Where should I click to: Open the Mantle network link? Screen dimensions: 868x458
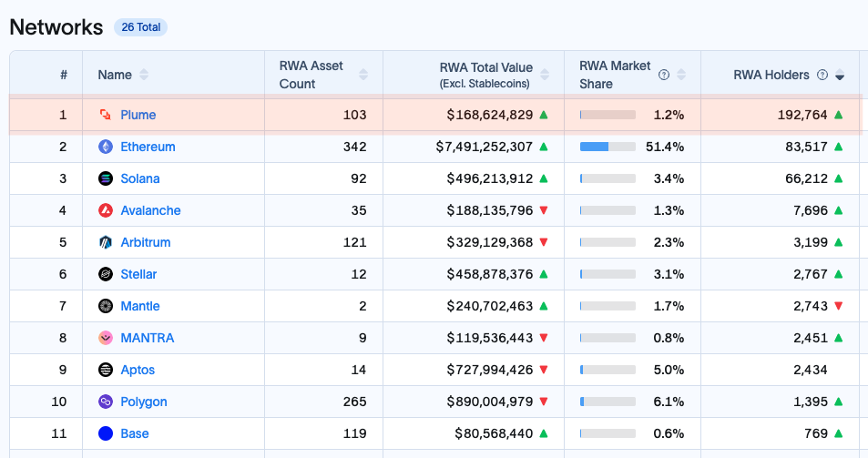(140, 306)
